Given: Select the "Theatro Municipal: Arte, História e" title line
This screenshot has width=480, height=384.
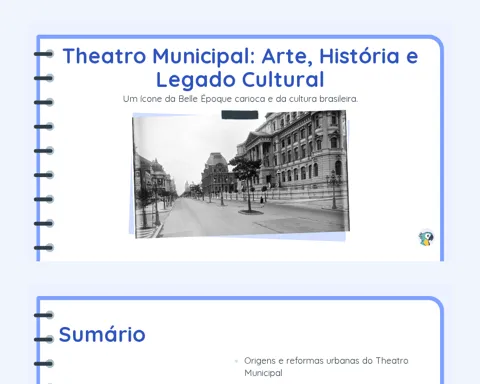Looking at the screenshot, I should [240, 55].
